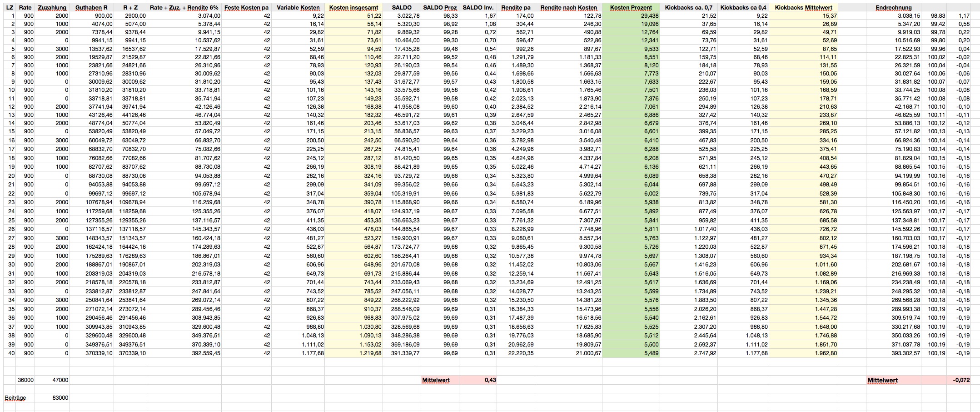The width and height of the screenshot is (980, 412).
Task: Select the "Kickbacks ca 0,4" header
Action: point(743,8)
